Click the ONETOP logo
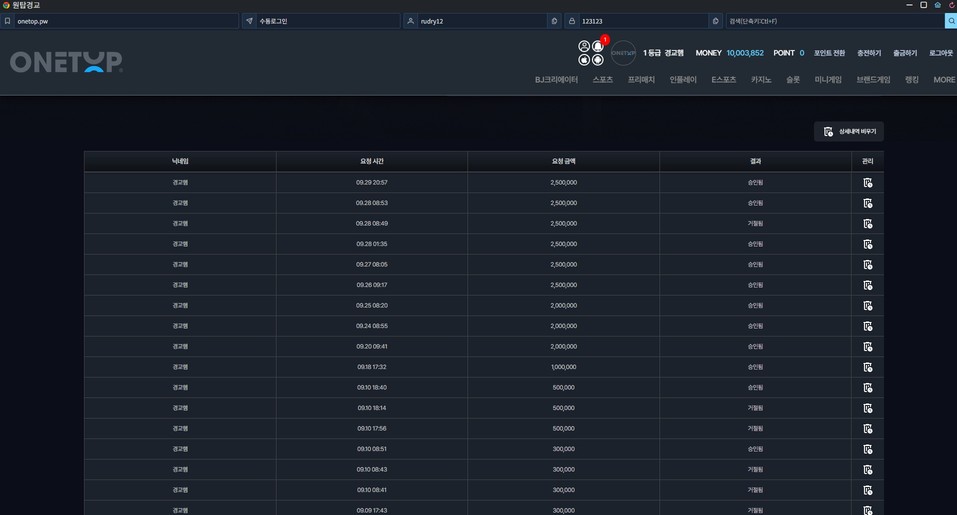 [66, 62]
